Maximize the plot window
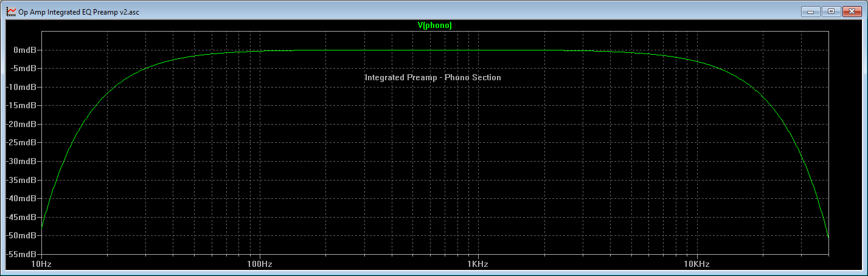Viewport: 868px width, 276px height. (831, 11)
